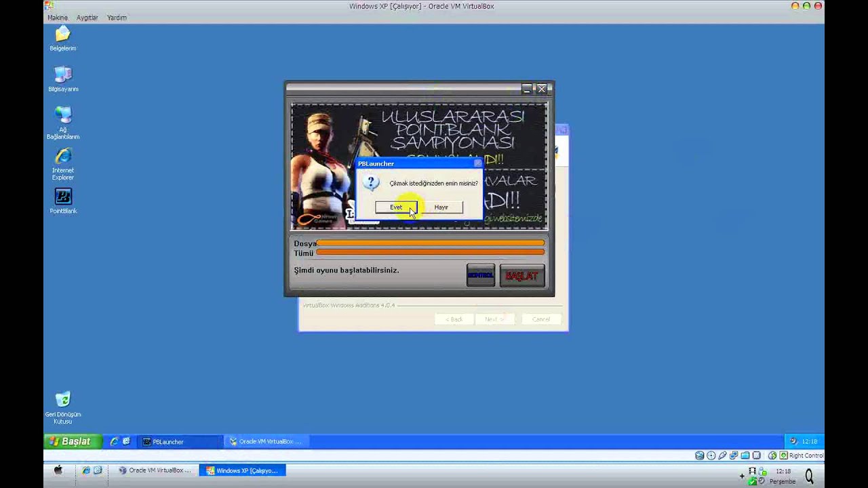This screenshot has height=488, width=868.
Task: Select the PointBlank desktop icon
Action: (63, 201)
